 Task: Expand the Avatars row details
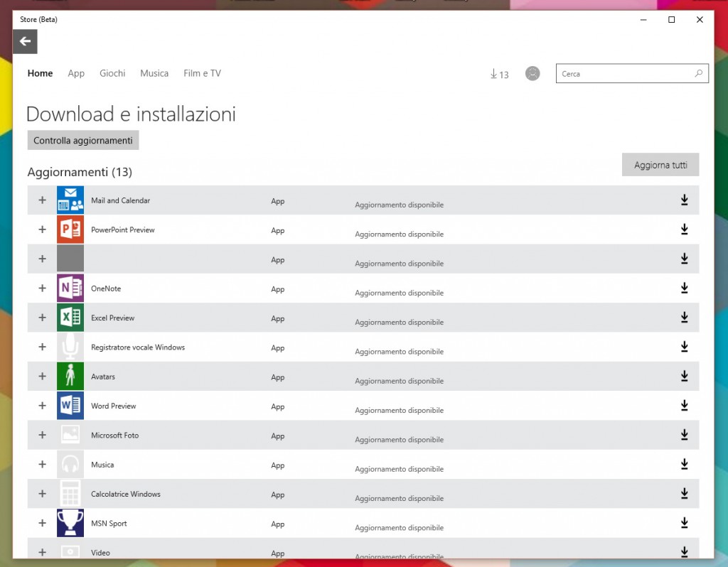pyautogui.click(x=42, y=376)
